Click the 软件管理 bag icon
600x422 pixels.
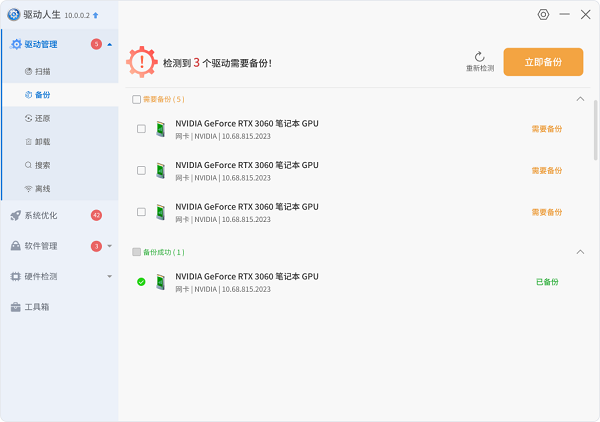[x=16, y=246]
